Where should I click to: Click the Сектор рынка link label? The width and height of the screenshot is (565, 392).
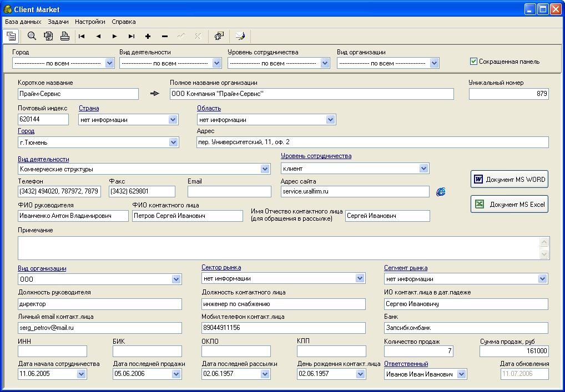[221, 267]
